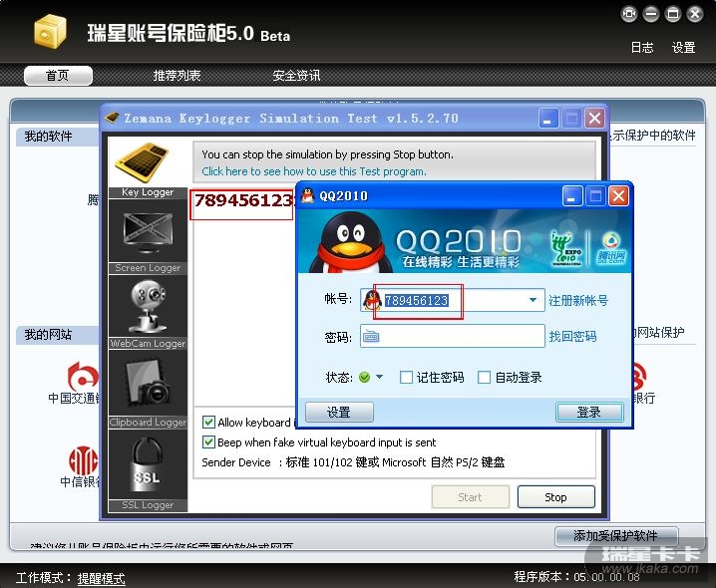
Task: Click the Rising compact mode window button
Action: click(629, 14)
